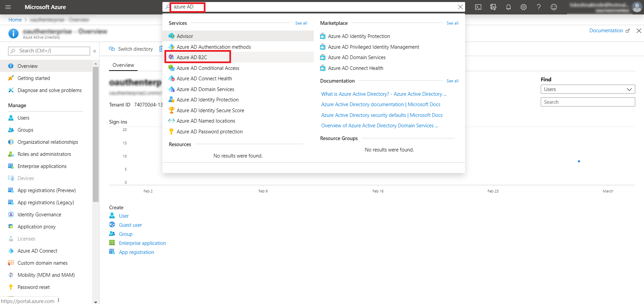Open the Documentation external link

point(609,31)
